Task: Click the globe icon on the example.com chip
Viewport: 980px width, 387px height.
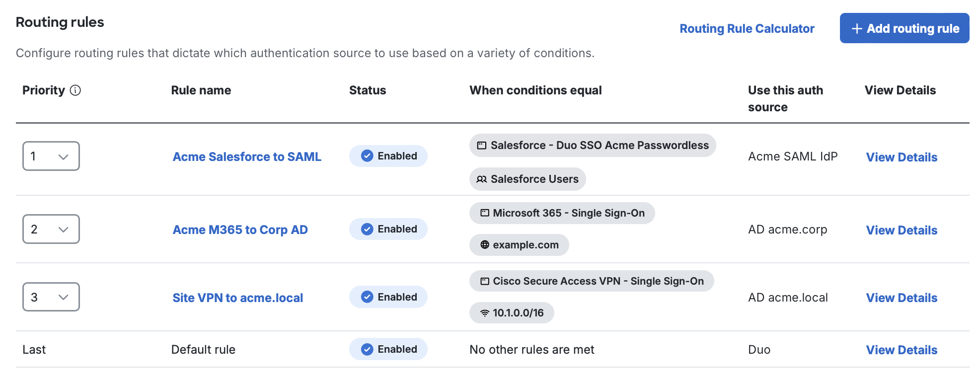Action: tap(484, 244)
